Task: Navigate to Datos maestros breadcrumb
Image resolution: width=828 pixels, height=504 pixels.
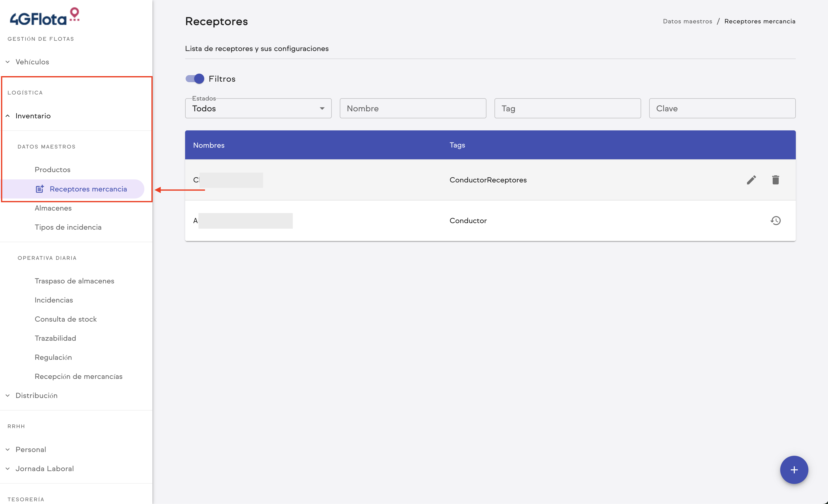Action: [x=688, y=21]
